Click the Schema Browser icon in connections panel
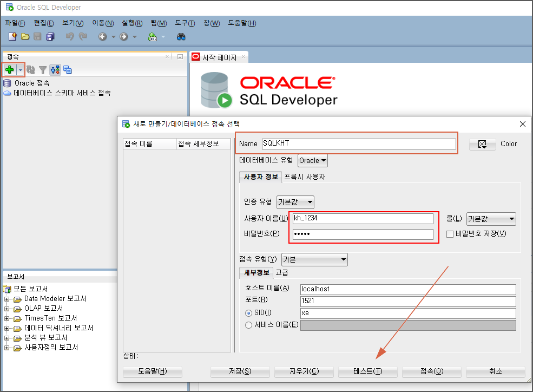 (55, 70)
